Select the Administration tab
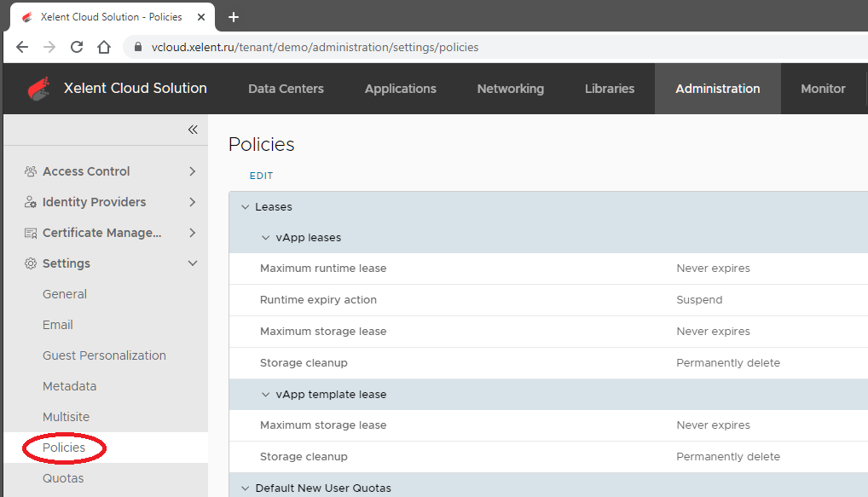868x497 pixels. coord(717,89)
